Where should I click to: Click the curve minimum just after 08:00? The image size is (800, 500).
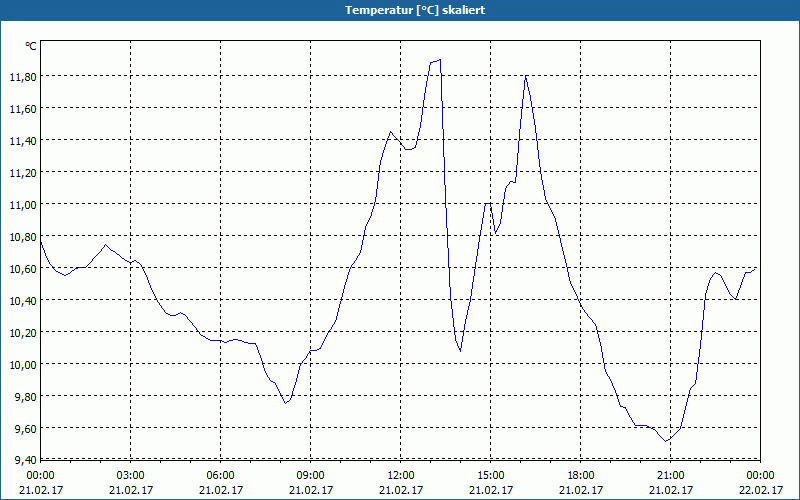point(286,403)
